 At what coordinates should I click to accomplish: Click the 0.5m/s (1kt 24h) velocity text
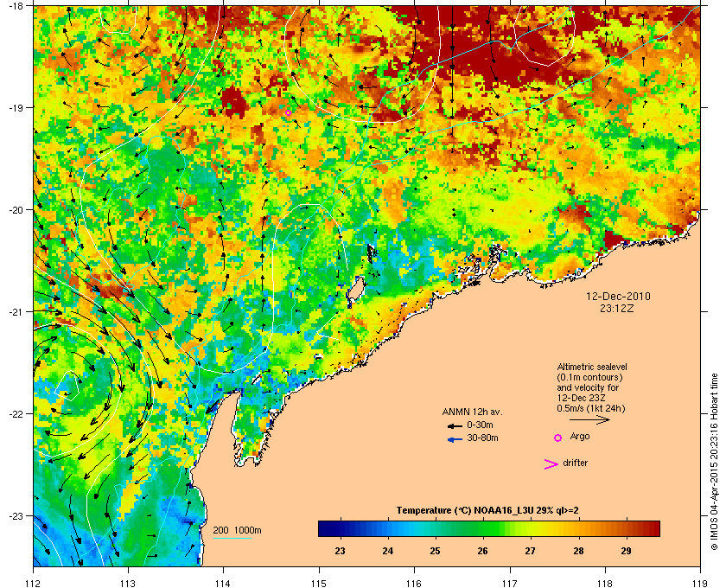pyautogui.click(x=591, y=409)
